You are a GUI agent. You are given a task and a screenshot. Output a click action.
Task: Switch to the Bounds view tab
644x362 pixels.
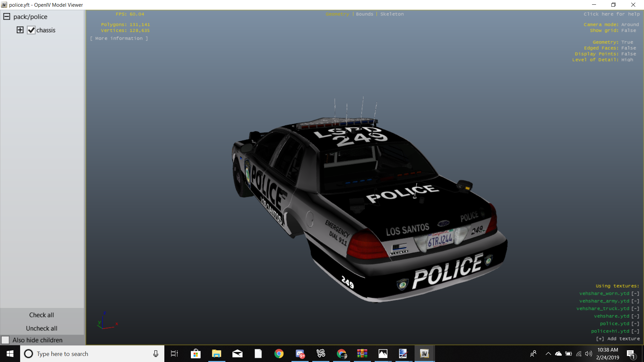364,14
